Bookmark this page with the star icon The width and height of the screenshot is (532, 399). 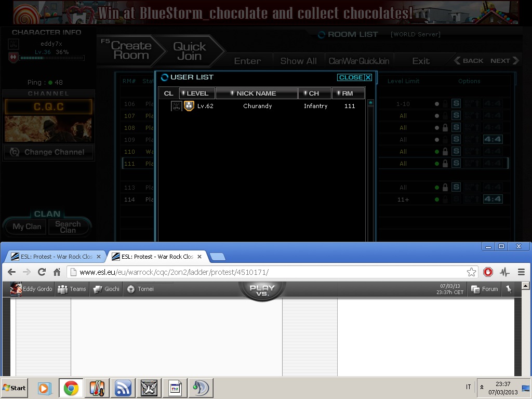tap(471, 272)
